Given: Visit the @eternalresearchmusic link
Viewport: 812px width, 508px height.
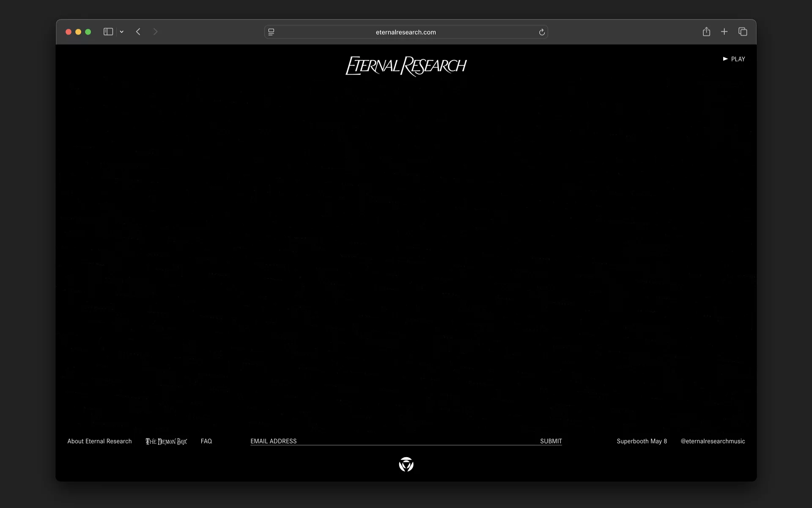Looking at the screenshot, I should [713, 441].
